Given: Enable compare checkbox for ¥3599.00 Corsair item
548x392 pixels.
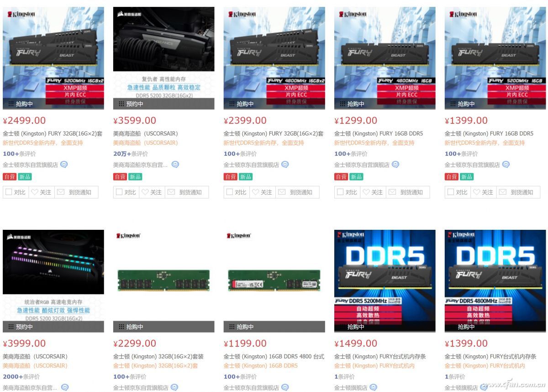Looking at the screenshot, I should [119, 192].
